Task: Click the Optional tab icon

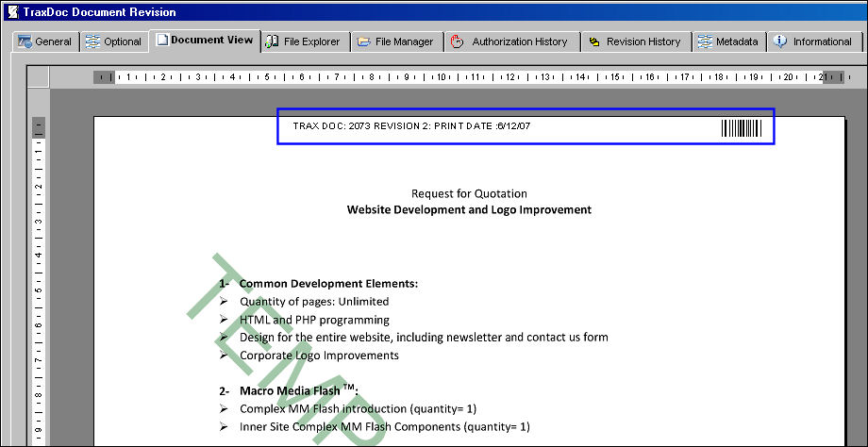Action: coord(93,41)
